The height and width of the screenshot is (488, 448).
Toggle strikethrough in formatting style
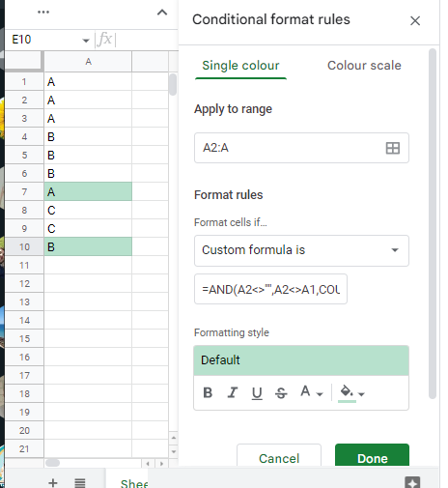point(281,392)
